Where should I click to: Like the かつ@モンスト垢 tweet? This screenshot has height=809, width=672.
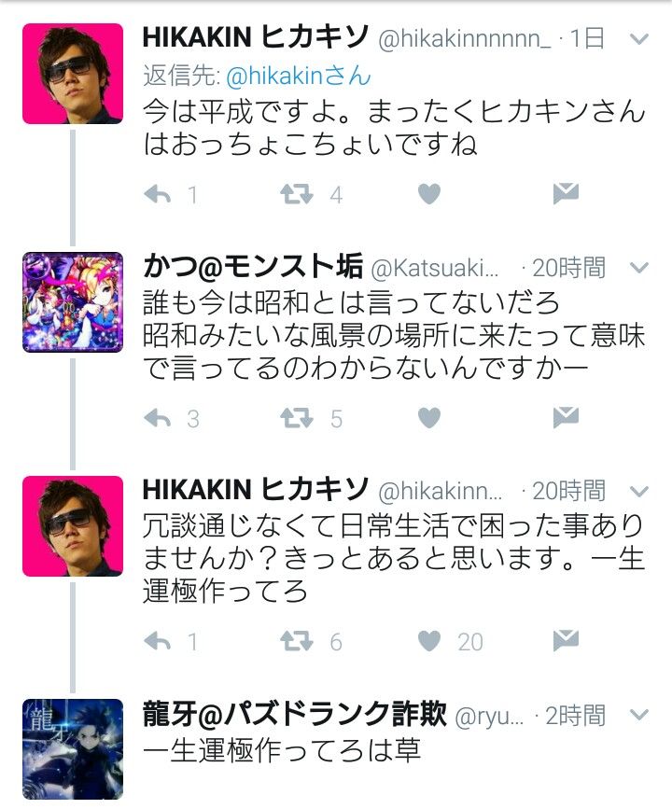point(429,418)
